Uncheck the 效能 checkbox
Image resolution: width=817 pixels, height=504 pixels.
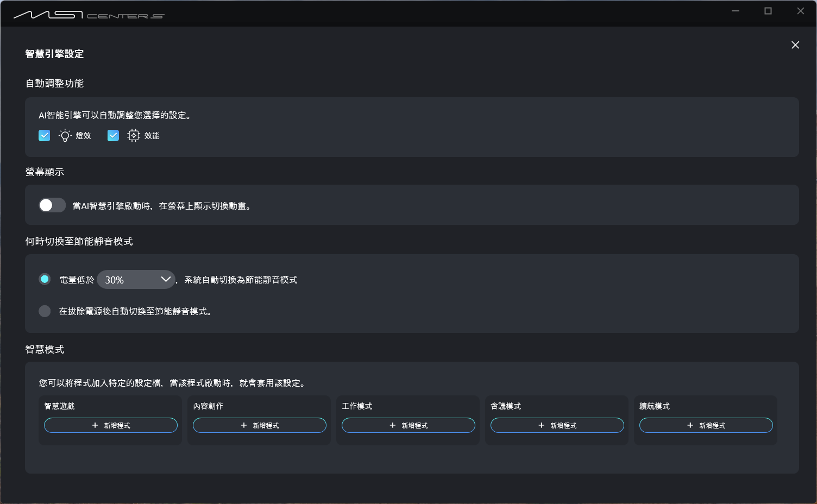click(x=113, y=135)
